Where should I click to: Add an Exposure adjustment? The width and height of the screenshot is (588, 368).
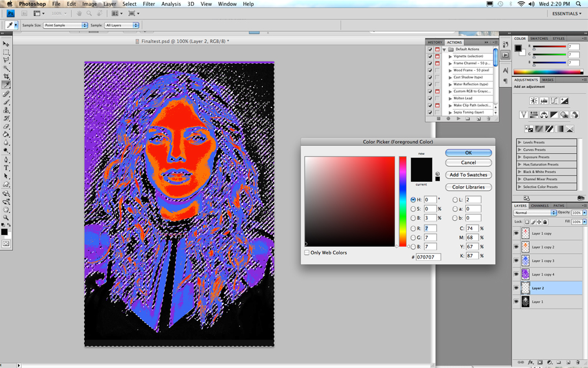click(x=564, y=101)
